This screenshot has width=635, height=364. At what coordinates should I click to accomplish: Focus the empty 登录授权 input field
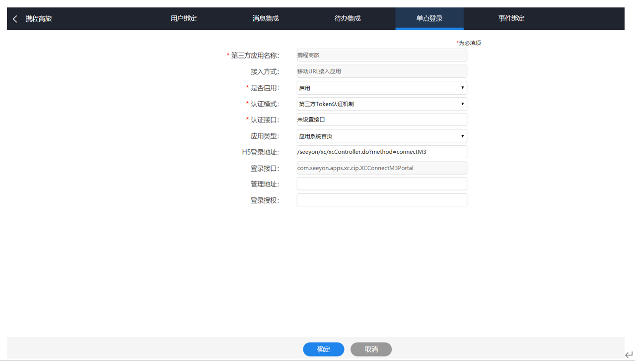point(381,200)
